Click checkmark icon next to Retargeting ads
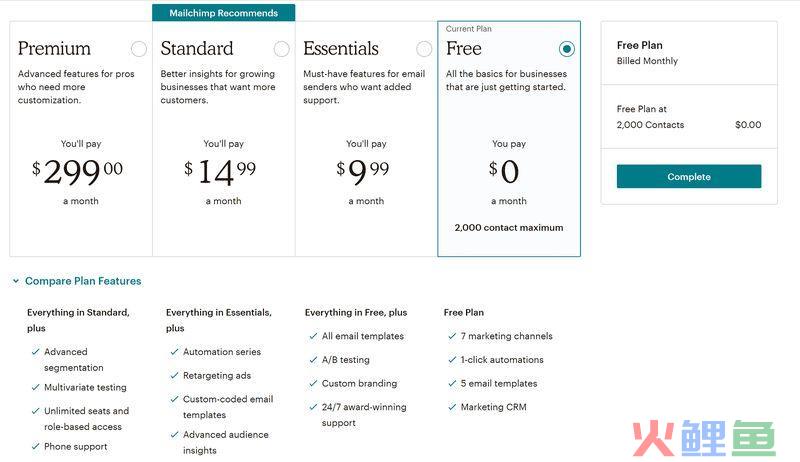Viewport: 800px width, 462px height. click(x=174, y=376)
